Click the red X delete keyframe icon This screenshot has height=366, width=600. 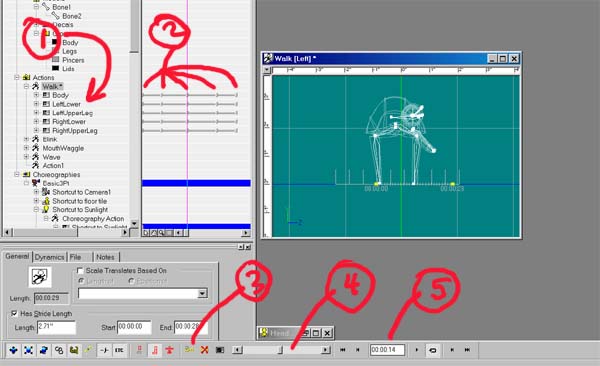[204, 350]
